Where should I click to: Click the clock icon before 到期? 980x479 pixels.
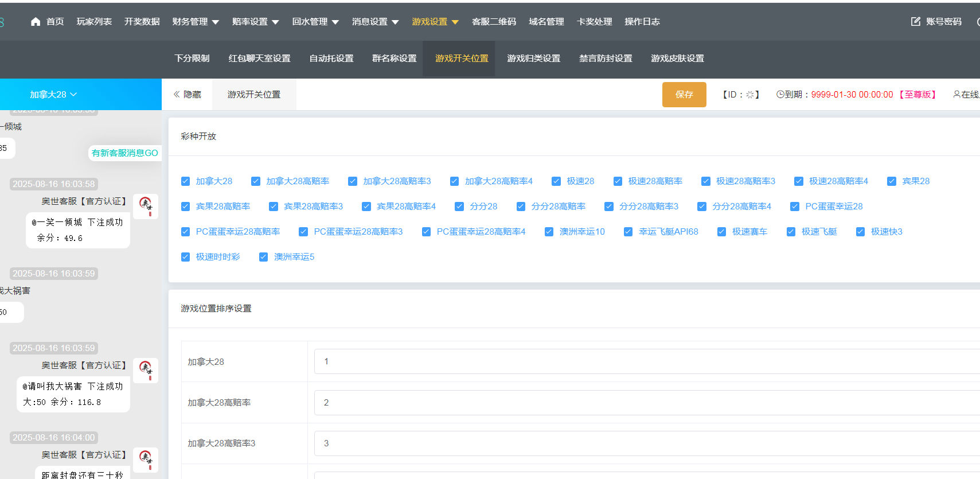click(x=780, y=95)
